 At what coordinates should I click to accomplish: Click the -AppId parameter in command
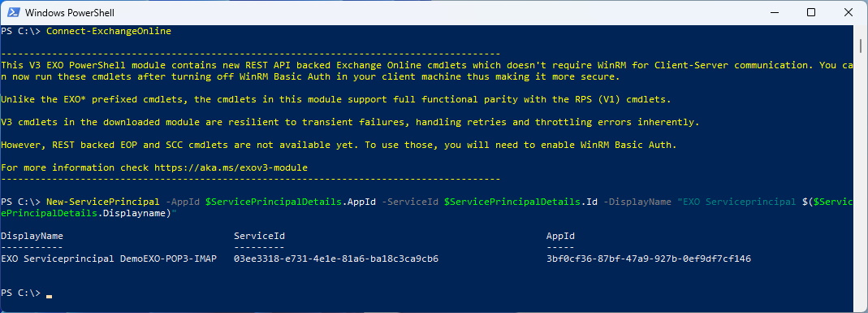pyautogui.click(x=183, y=202)
